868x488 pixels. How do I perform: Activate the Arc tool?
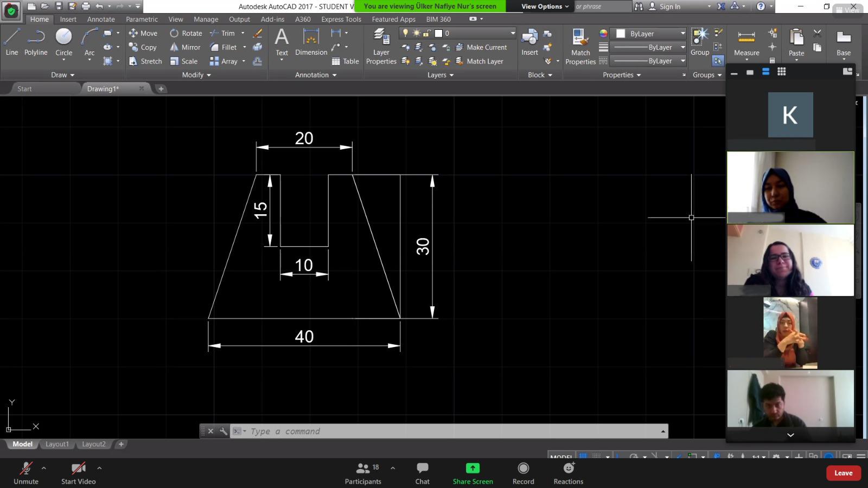tap(90, 42)
